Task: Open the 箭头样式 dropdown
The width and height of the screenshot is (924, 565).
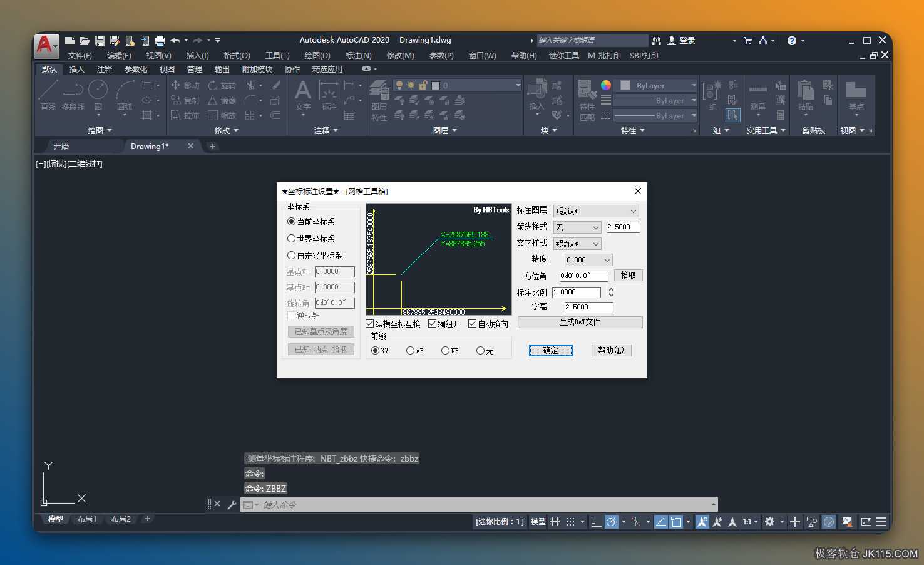Action: tap(577, 227)
